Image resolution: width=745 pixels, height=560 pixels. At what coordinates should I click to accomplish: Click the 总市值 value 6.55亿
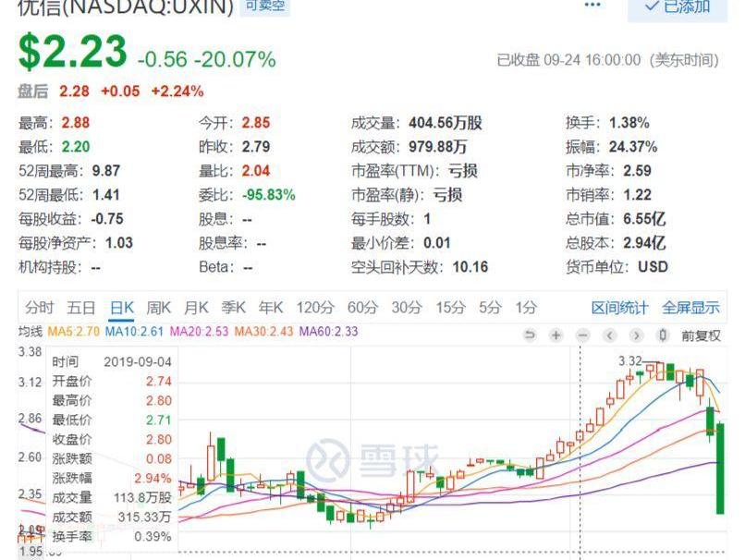click(x=644, y=219)
